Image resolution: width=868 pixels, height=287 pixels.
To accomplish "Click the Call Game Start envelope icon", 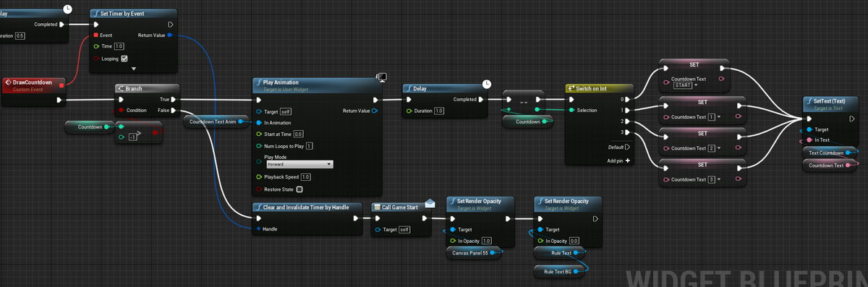I will [430, 203].
